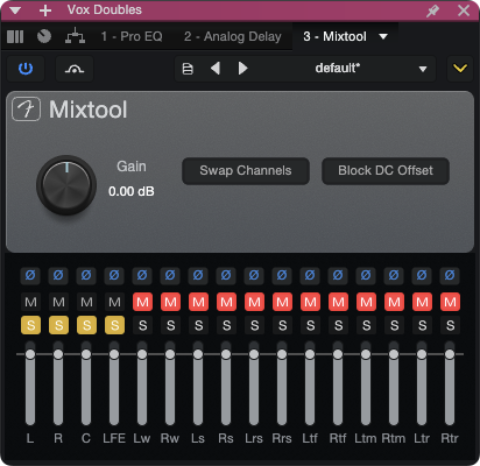Invert phase on the LFE channel
The height and width of the screenshot is (466, 480).
[115, 276]
